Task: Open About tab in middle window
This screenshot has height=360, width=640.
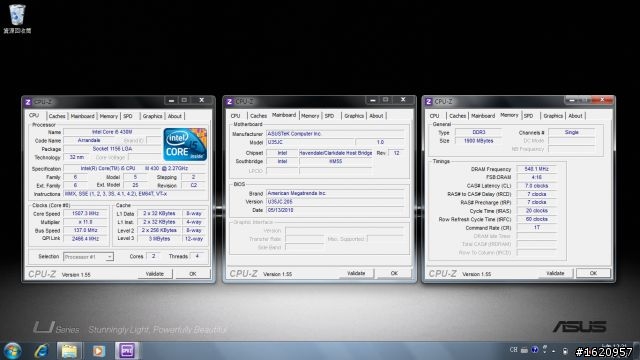Action: [376, 116]
